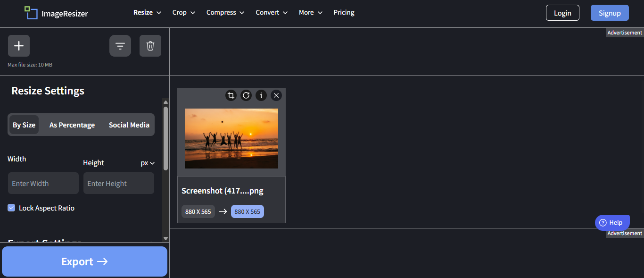Go to the Pricing page
This screenshot has height=278, width=644.
coord(344,12)
